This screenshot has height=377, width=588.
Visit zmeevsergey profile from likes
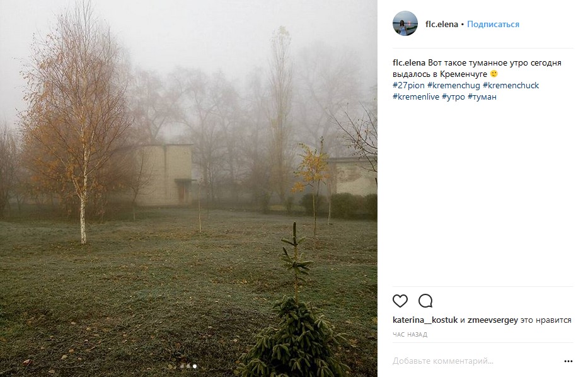click(492, 320)
